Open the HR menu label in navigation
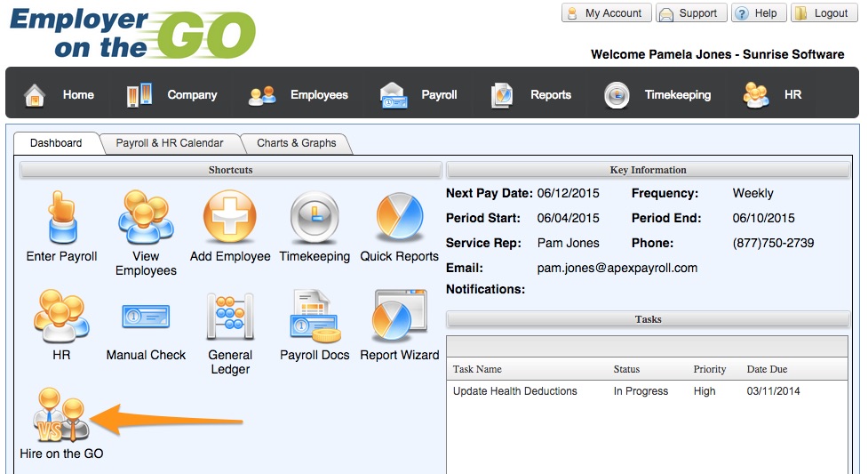 point(792,95)
